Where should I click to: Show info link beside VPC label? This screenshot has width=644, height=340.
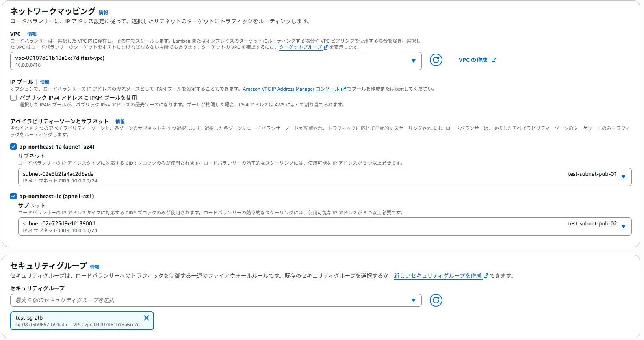click(32, 34)
